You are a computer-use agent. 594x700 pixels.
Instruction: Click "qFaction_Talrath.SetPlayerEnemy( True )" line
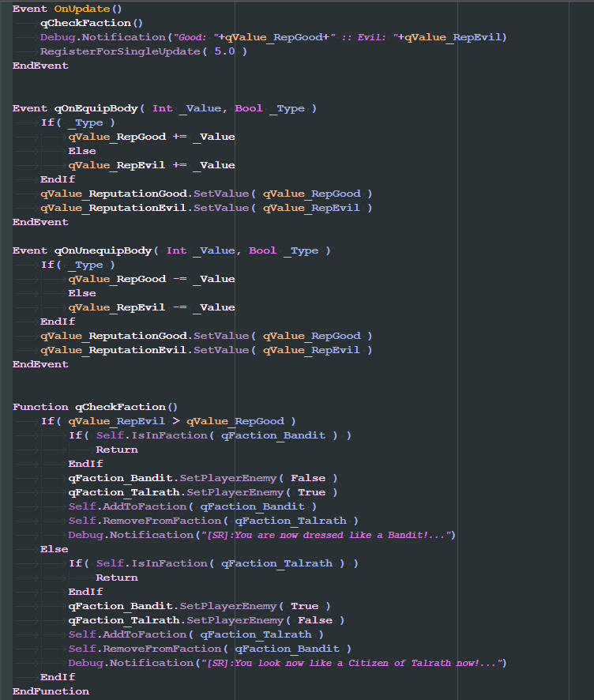click(203, 492)
